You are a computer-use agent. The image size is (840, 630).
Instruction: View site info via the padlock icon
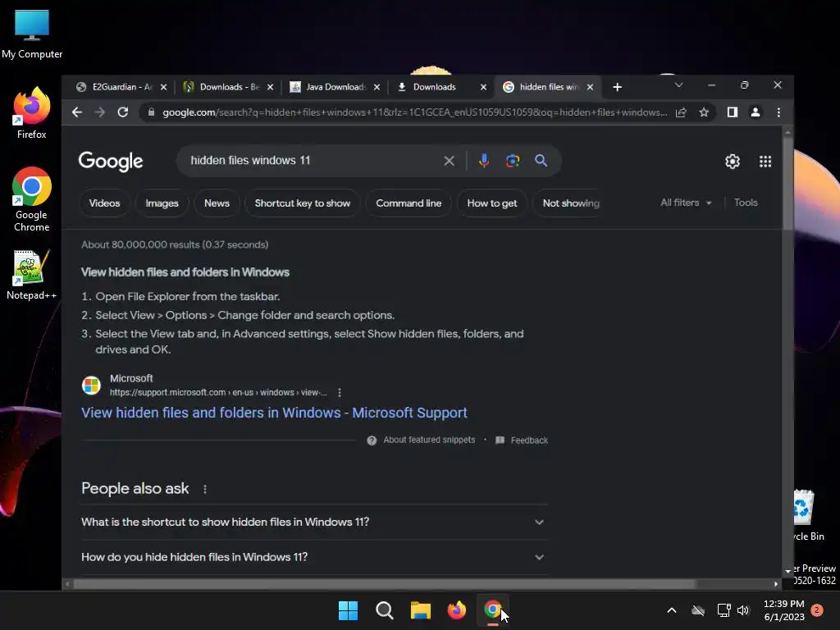(x=151, y=112)
